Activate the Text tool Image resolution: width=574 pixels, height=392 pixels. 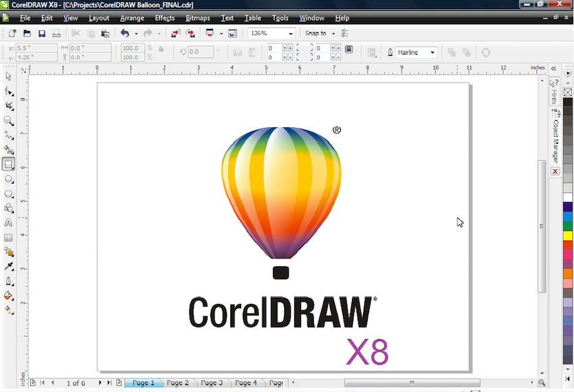pyautogui.click(x=8, y=223)
